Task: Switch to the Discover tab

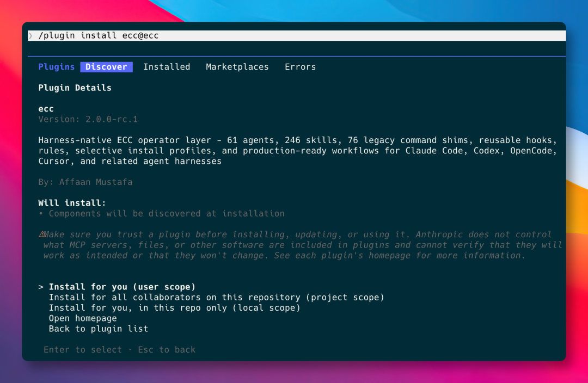Action: pyautogui.click(x=107, y=67)
